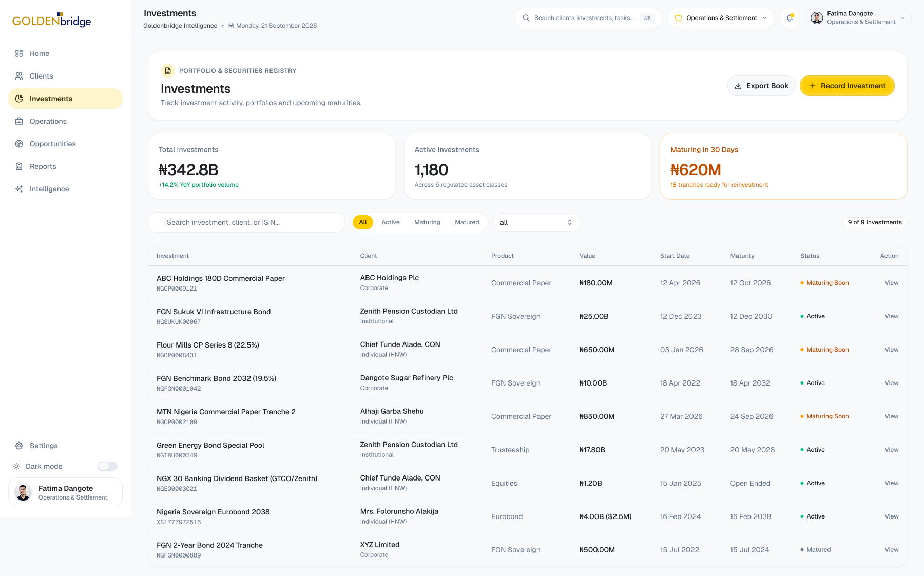
Task: Toggle Dark mode switch
Action: (x=107, y=466)
